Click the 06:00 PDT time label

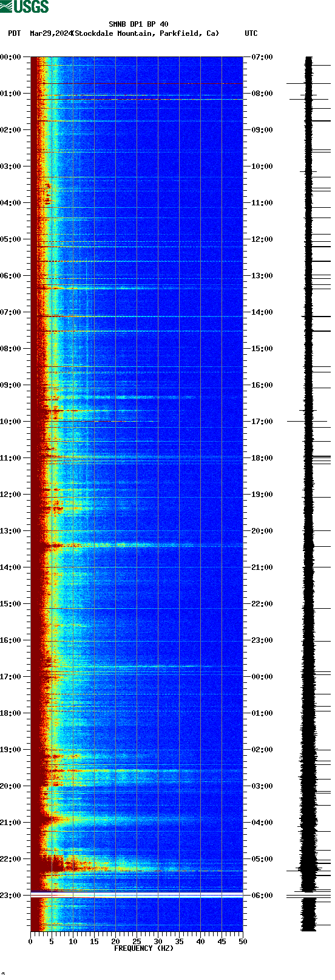(x=11, y=276)
